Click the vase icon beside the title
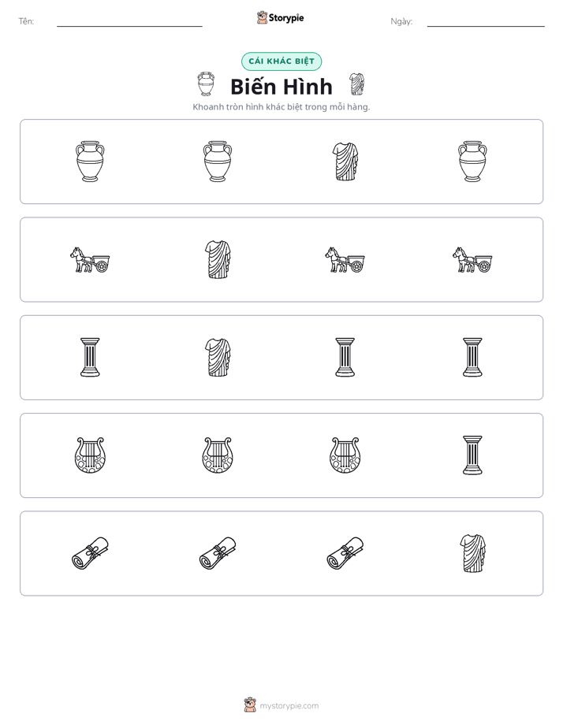Viewport: 563px width, 728px height. tap(206, 84)
